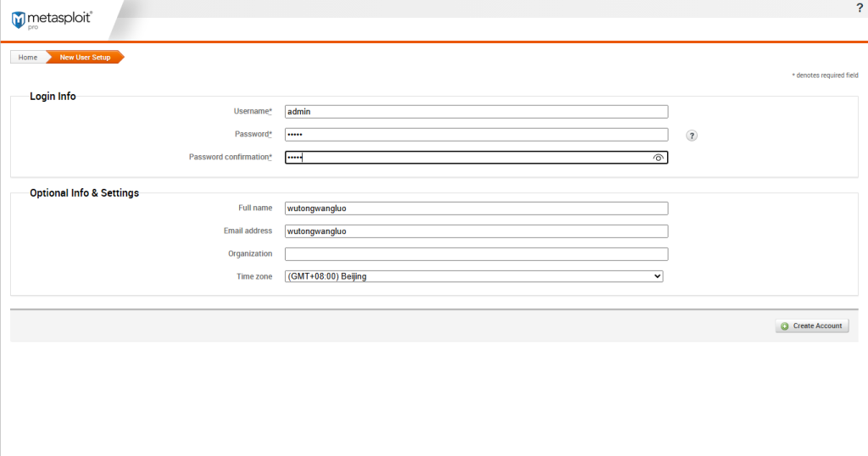Image resolution: width=868 pixels, height=456 pixels.
Task: Click inside the Password input field
Action: click(x=476, y=134)
